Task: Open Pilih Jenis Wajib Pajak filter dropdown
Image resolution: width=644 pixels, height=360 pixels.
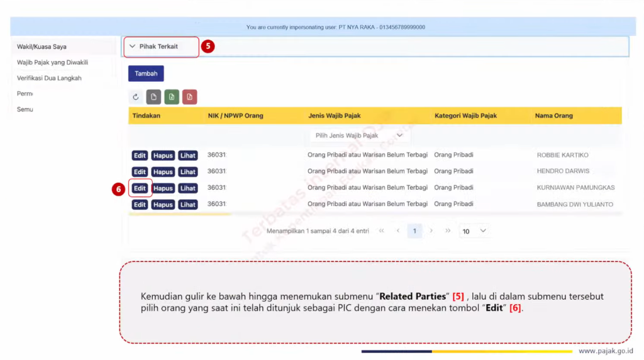Action: tap(359, 136)
